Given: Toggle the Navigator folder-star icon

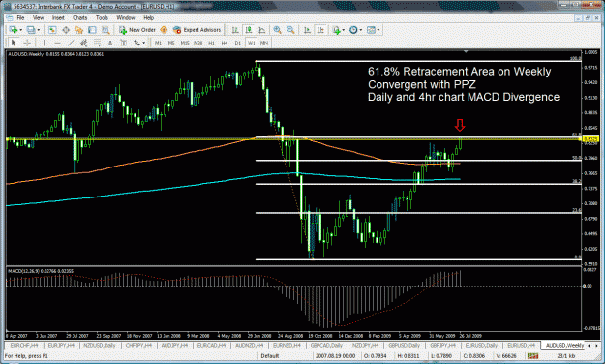Looking at the screenshot, I should [79, 30].
